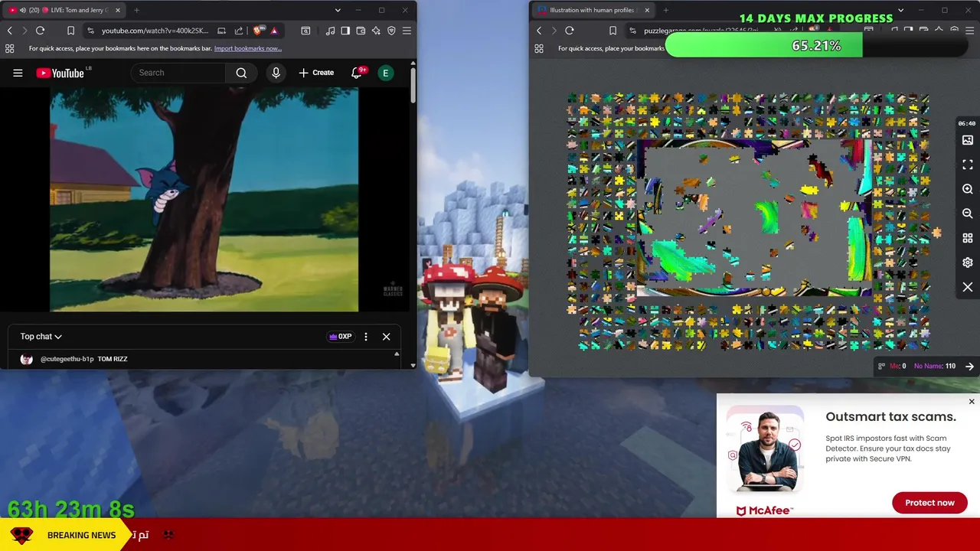
Task: Zoom out of the puzzle
Action: pyautogui.click(x=968, y=214)
